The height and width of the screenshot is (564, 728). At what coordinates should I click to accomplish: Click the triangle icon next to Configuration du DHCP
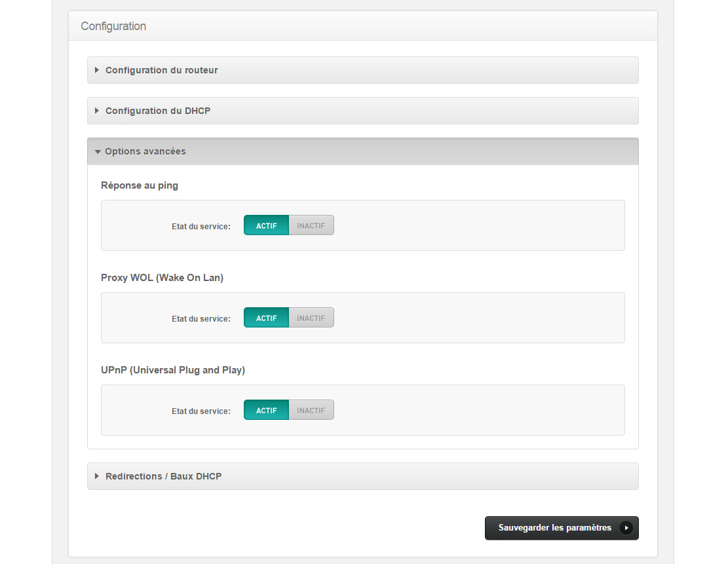point(97,111)
